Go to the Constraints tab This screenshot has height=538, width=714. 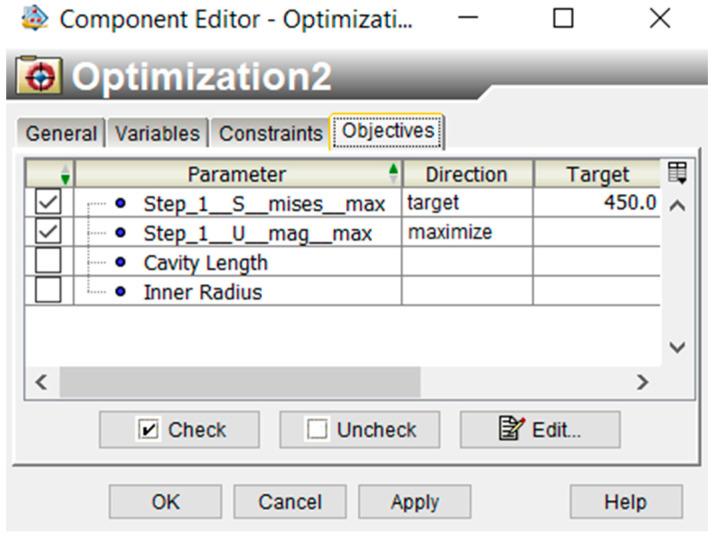270,133
